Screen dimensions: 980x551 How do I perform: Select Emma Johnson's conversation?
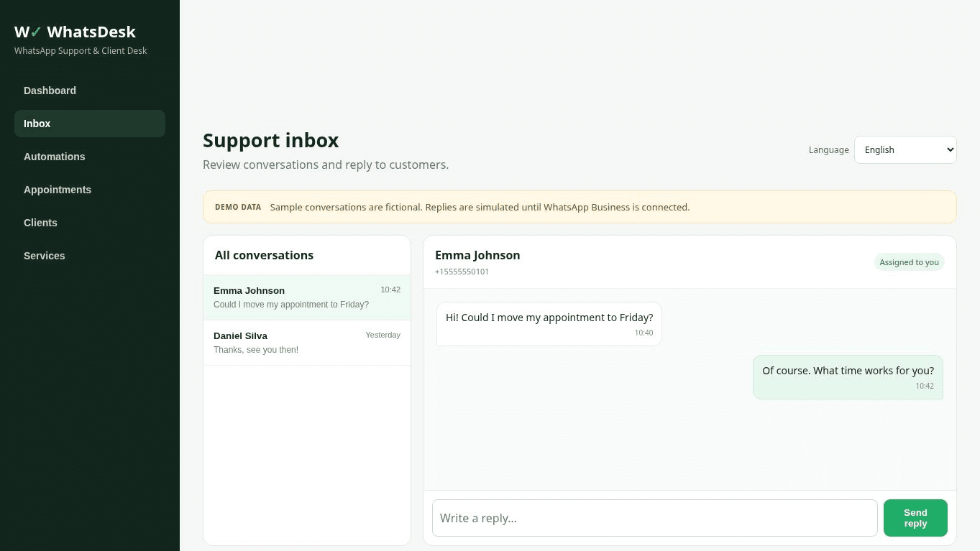coord(307,297)
